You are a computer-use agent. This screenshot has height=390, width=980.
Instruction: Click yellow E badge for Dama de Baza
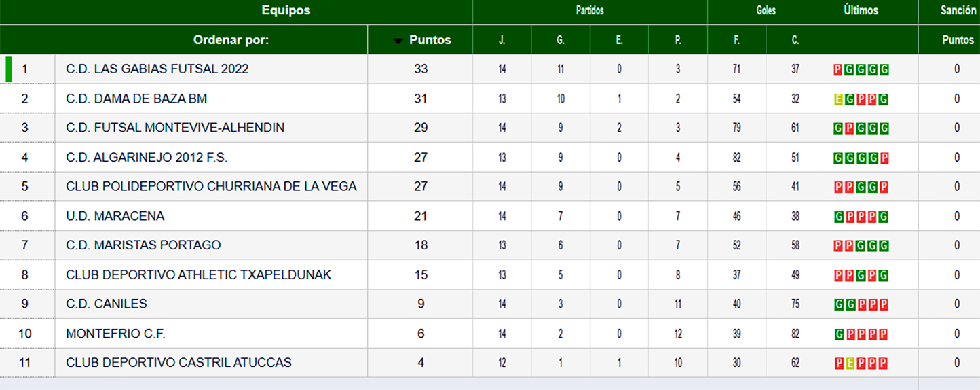(x=838, y=99)
